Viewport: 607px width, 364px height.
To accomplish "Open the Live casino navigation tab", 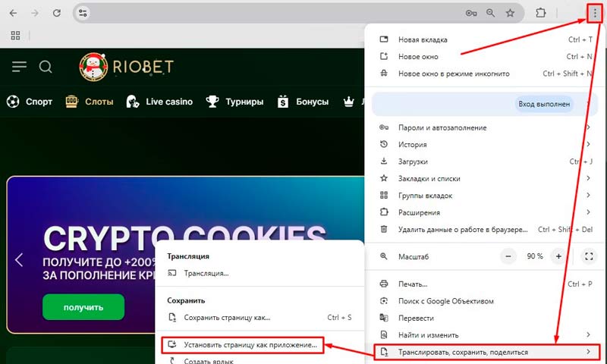I will pos(159,102).
